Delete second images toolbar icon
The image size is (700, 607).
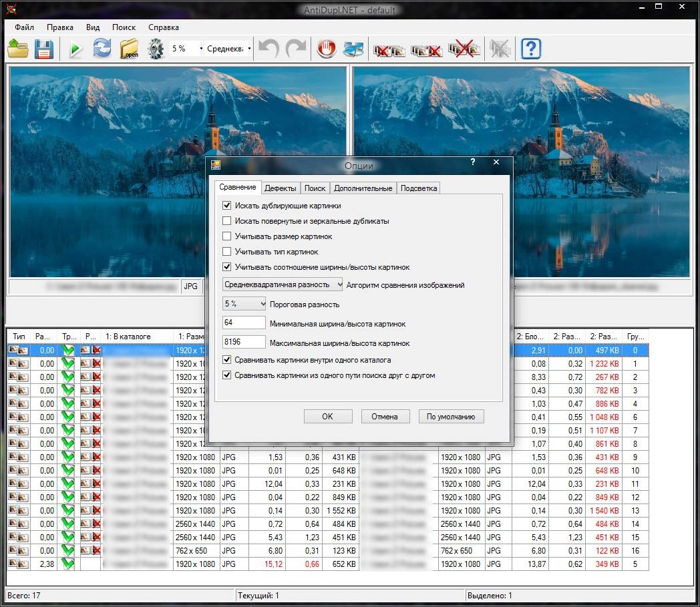click(x=427, y=50)
